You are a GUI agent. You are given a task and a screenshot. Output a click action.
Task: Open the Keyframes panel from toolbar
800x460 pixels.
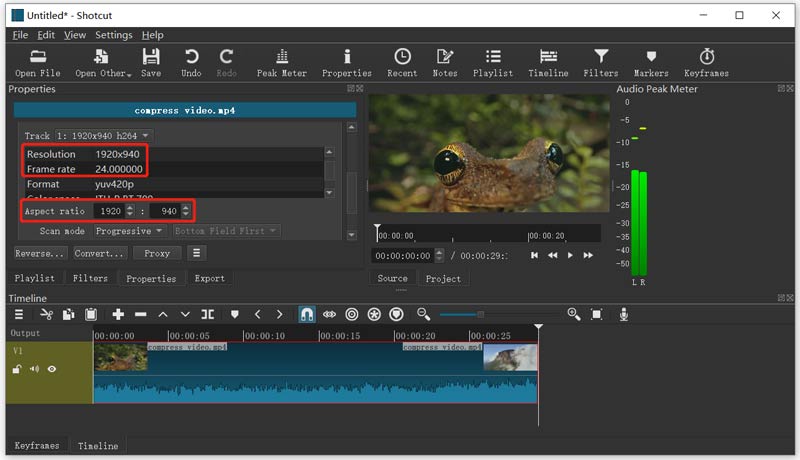707,63
